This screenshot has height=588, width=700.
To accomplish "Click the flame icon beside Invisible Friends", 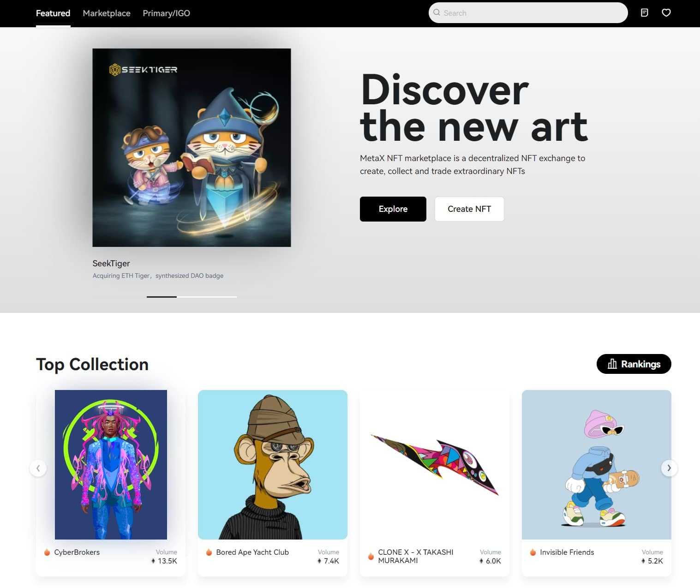I will click(x=532, y=552).
